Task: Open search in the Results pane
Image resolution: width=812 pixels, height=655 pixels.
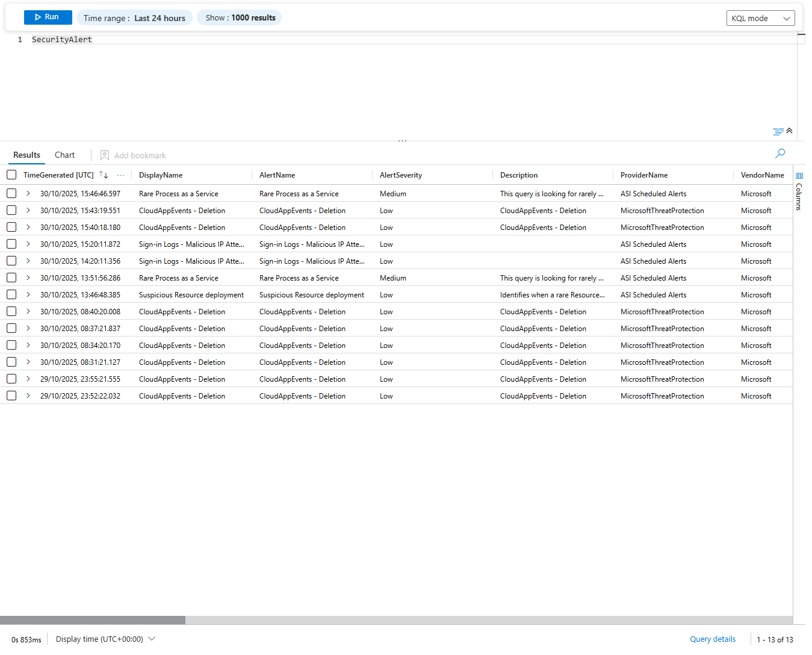Action: pyautogui.click(x=779, y=154)
